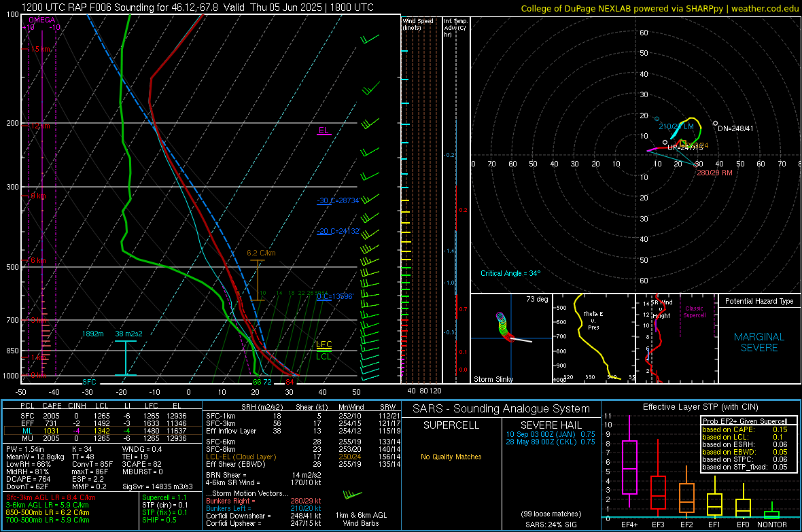Click the 'Eff Inflow Layer' SRH row
The width and height of the screenshot is (802, 532).
click(303, 431)
